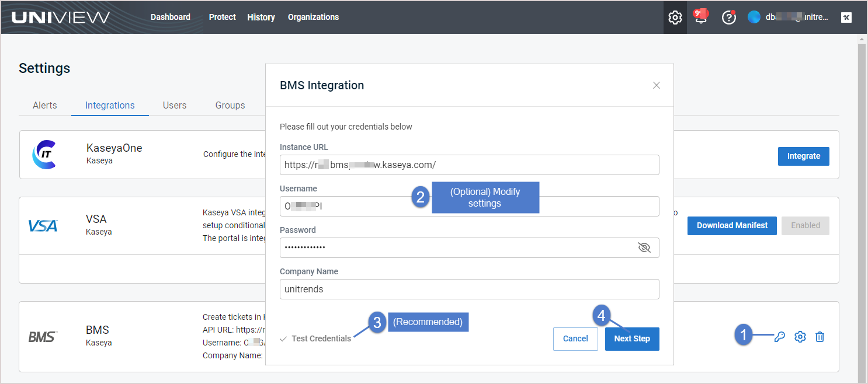
Task: Open the help question mark icon
Action: 728,18
